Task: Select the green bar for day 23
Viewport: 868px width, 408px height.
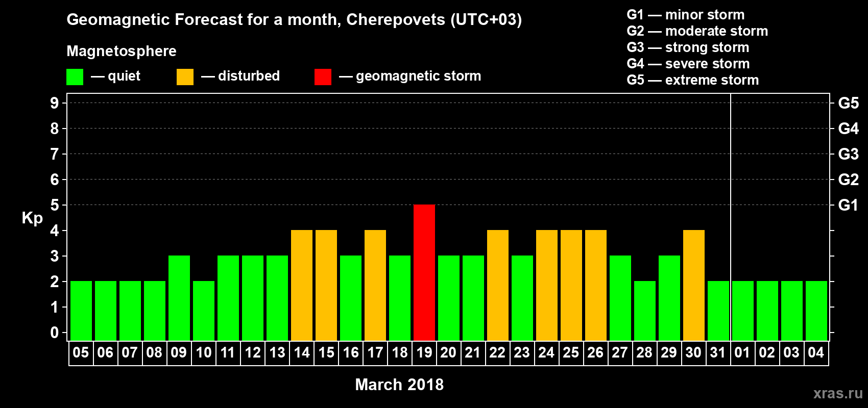Action: [522, 298]
